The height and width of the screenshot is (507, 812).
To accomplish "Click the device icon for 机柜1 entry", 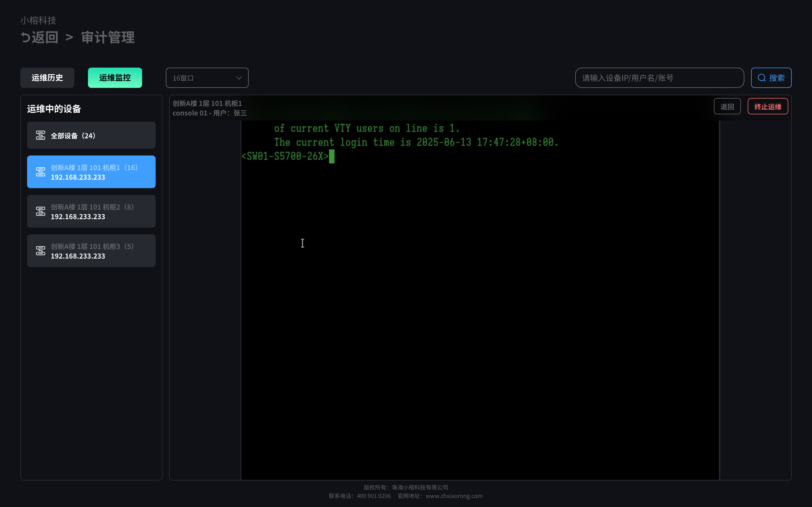I will (x=41, y=172).
